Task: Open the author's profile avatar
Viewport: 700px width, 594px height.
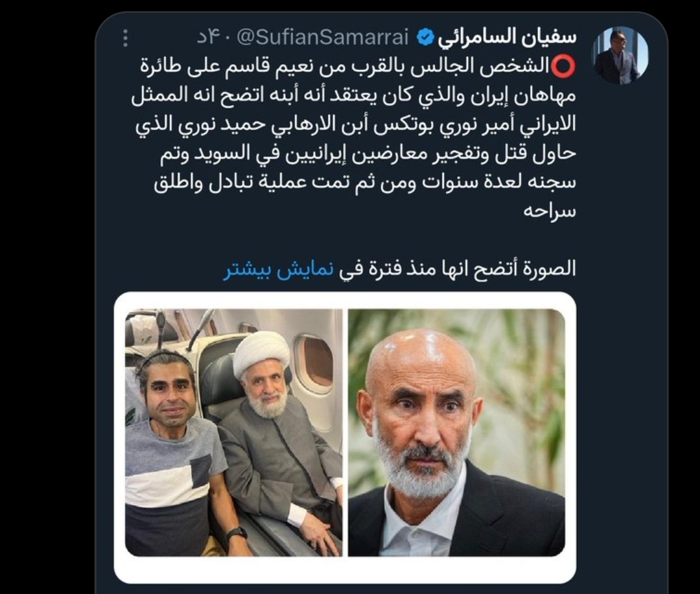Action: [620, 55]
